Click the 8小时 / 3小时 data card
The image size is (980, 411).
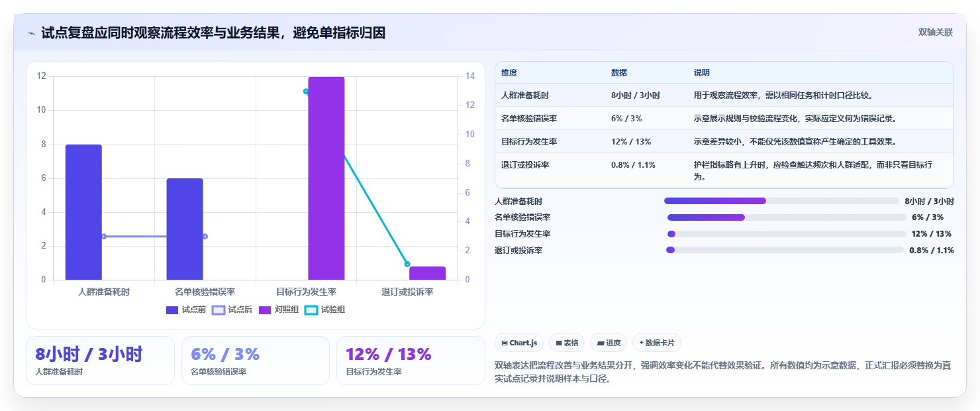pos(100,361)
